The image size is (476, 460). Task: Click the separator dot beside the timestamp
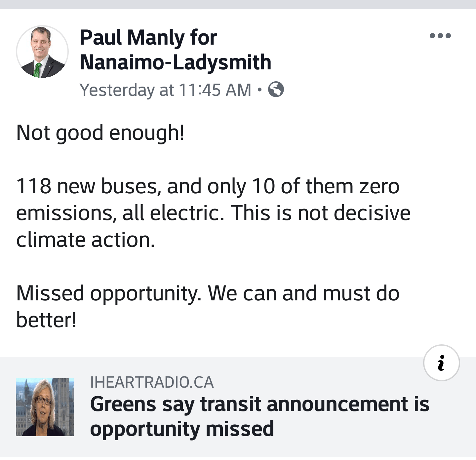click(259, 90)
